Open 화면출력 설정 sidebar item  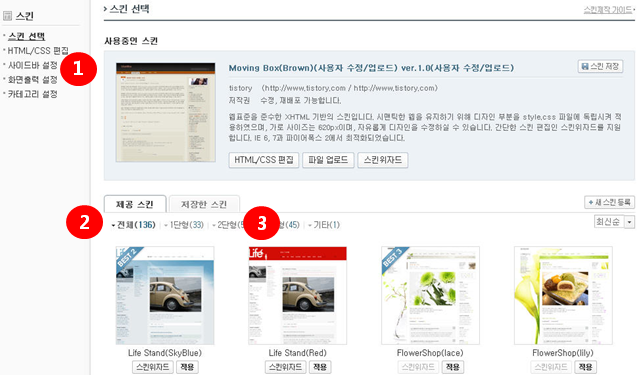tap(33, 80)
